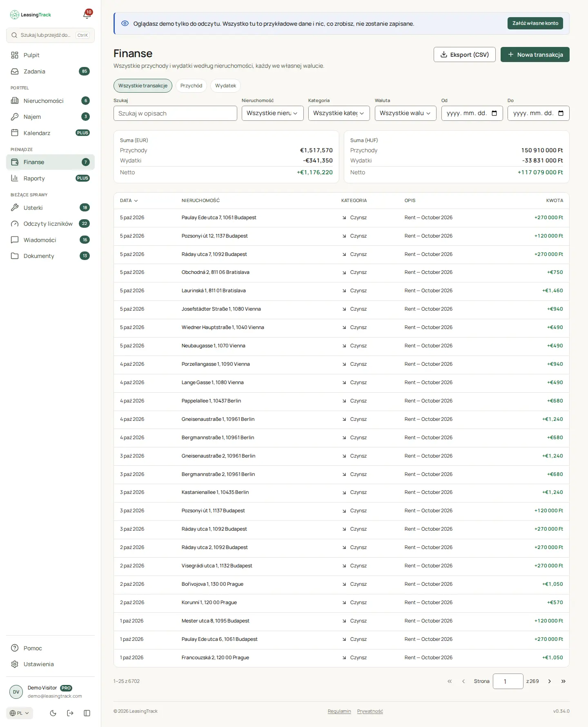
Task: Select the Obchodná 2, 811 06 Bratislava row
Action: point(341,272)
